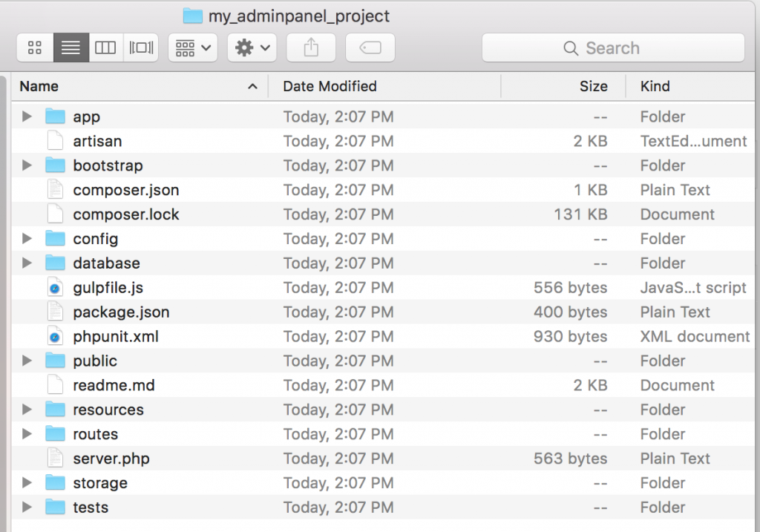Select the resources folder icon
The image size is (760, 532).
[55, 410]
